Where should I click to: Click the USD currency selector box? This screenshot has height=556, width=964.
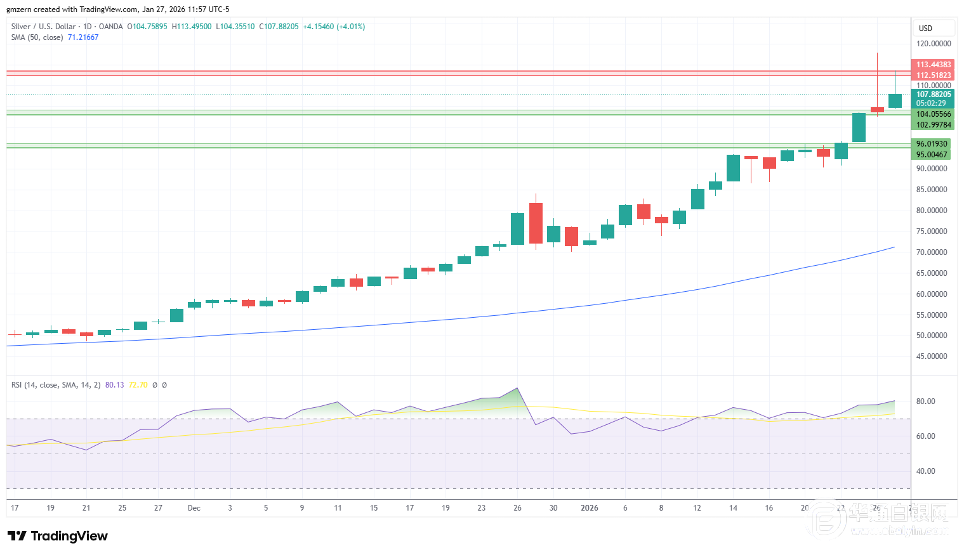pos(925,27)
